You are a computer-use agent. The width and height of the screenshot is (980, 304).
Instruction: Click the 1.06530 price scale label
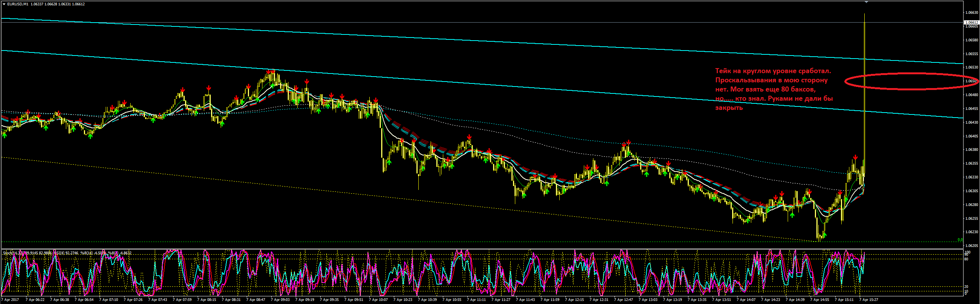(972, 67)
